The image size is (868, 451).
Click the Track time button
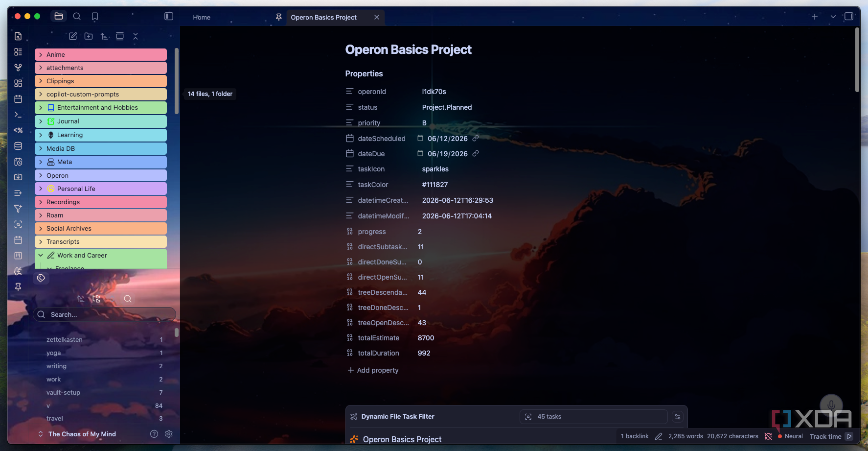tap(831, 436)
